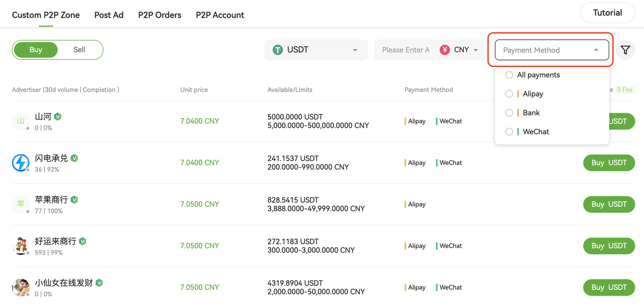
Task: Click the green verified badge beside 山河
Action: coord(58,116)
